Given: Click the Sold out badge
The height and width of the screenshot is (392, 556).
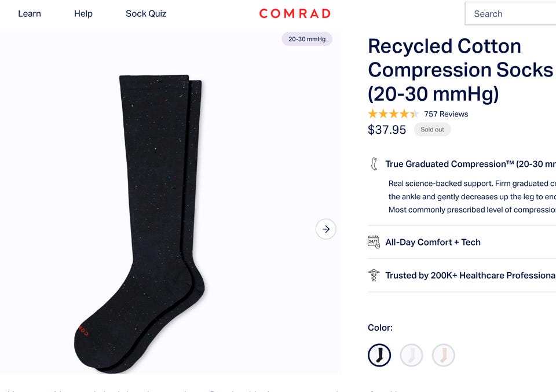Looking at the screenshot, I should pyautogui.click(x=432, y=129).
